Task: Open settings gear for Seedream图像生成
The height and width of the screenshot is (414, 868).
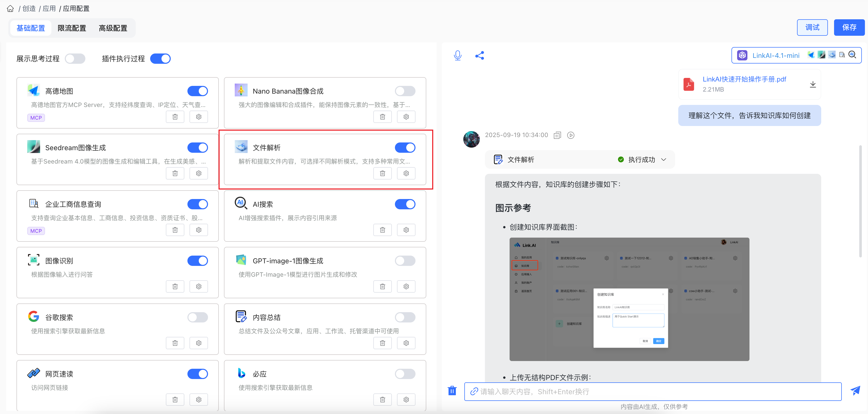Action: click(198, 173)
